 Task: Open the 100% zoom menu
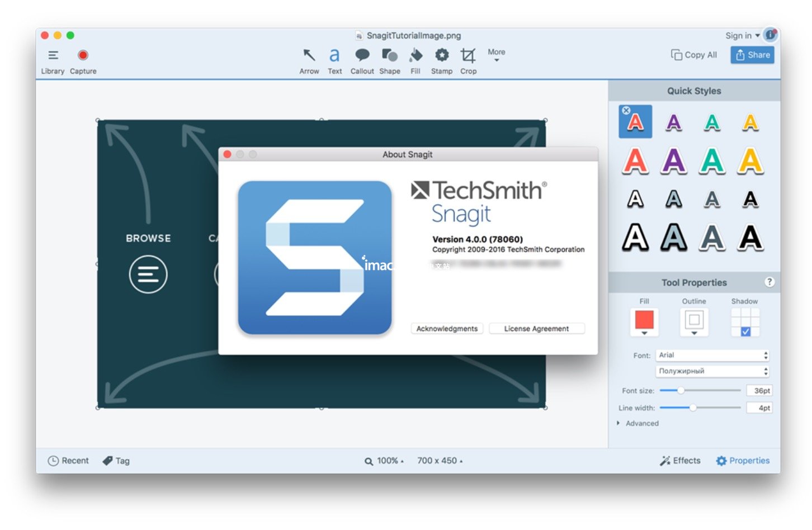384,461
